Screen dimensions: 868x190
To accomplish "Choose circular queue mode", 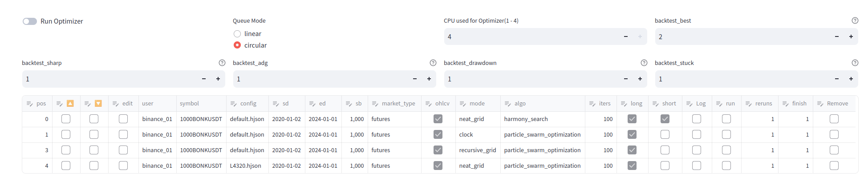I will tap(237, 45).
